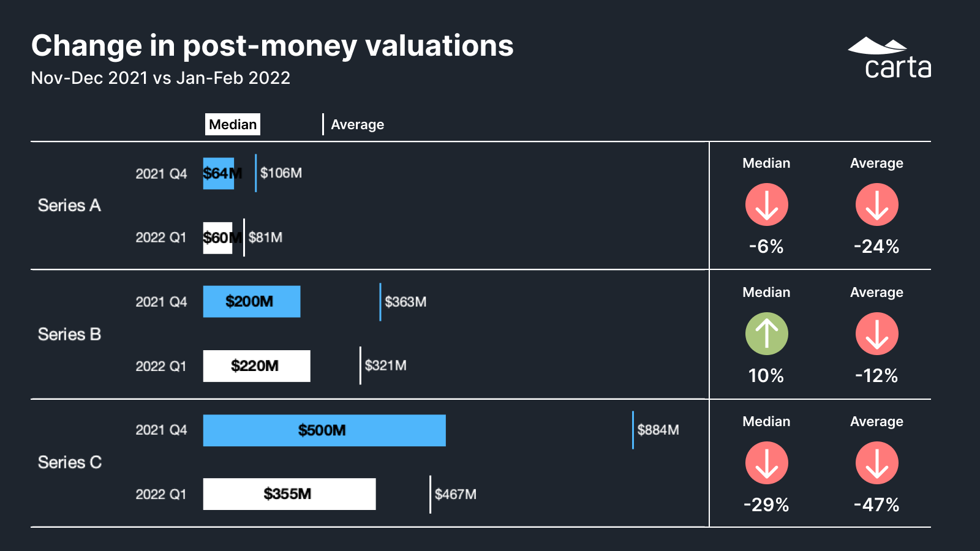The height and width of the screenshot is (551, 980).
Task: Click the $363M average value label
Action: tap(405, 302)
